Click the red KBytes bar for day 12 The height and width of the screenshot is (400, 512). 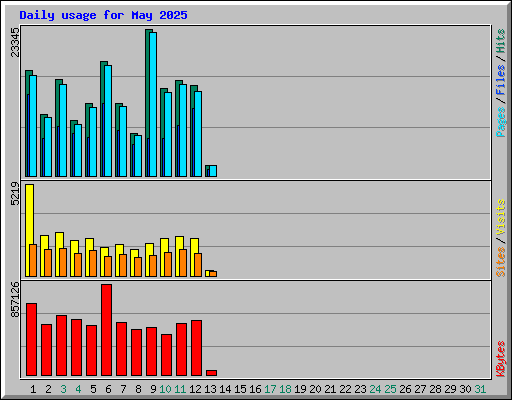point(196,348)
